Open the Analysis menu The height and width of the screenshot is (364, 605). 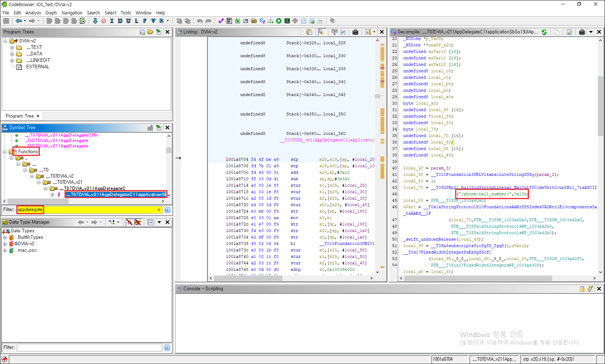(x=33, y=13)
